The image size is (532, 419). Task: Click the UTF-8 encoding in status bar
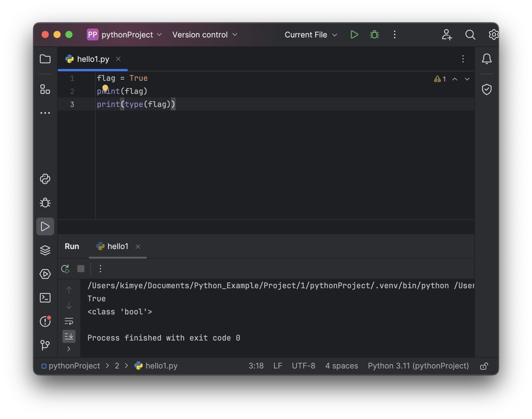303,366
